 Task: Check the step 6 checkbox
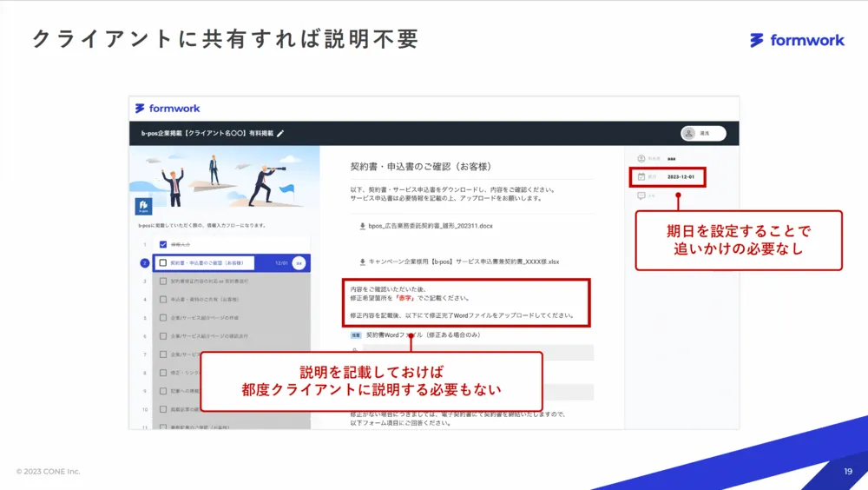163,336
